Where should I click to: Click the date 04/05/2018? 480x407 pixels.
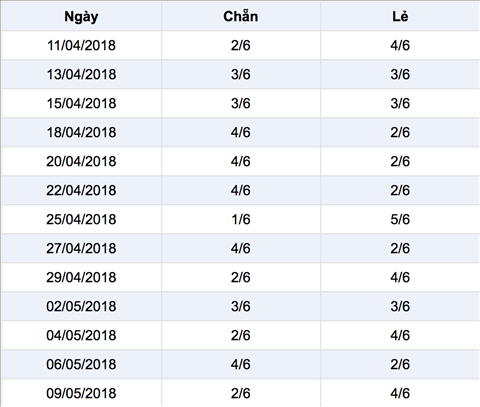pyautogui.click(x=81, y=335)
